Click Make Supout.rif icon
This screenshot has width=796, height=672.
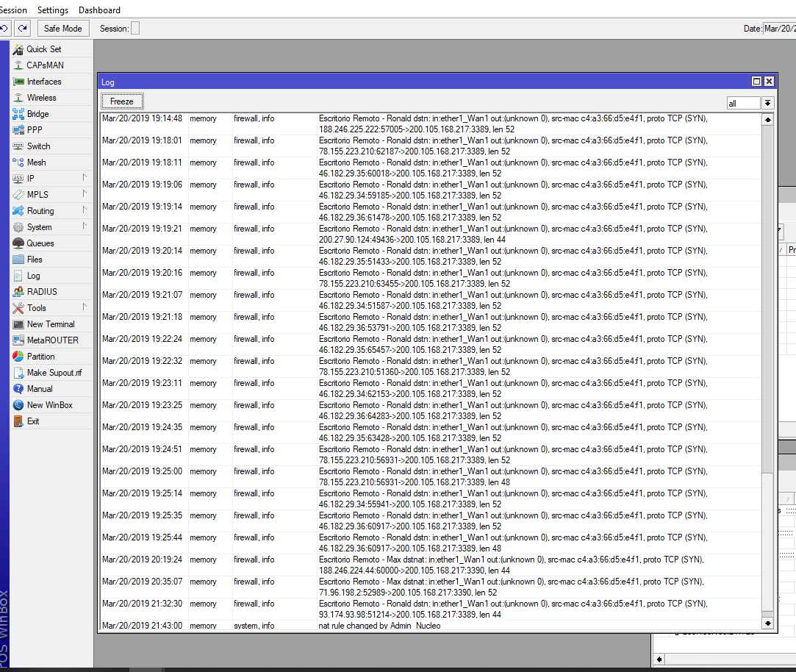point(18,373)
